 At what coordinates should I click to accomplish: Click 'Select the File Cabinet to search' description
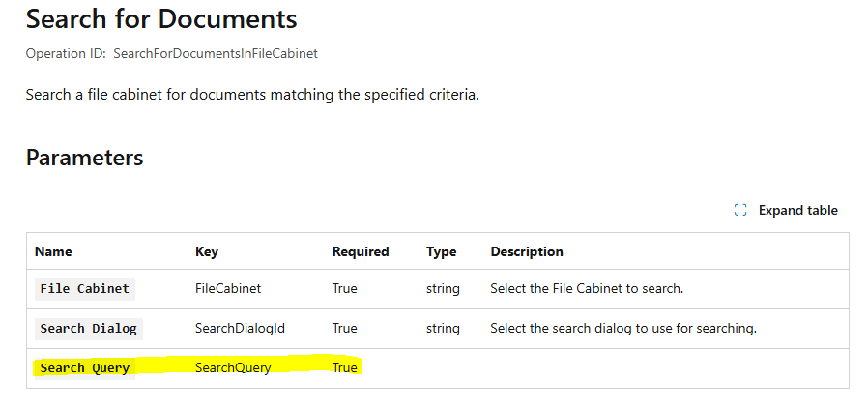[x=587, y=288]
